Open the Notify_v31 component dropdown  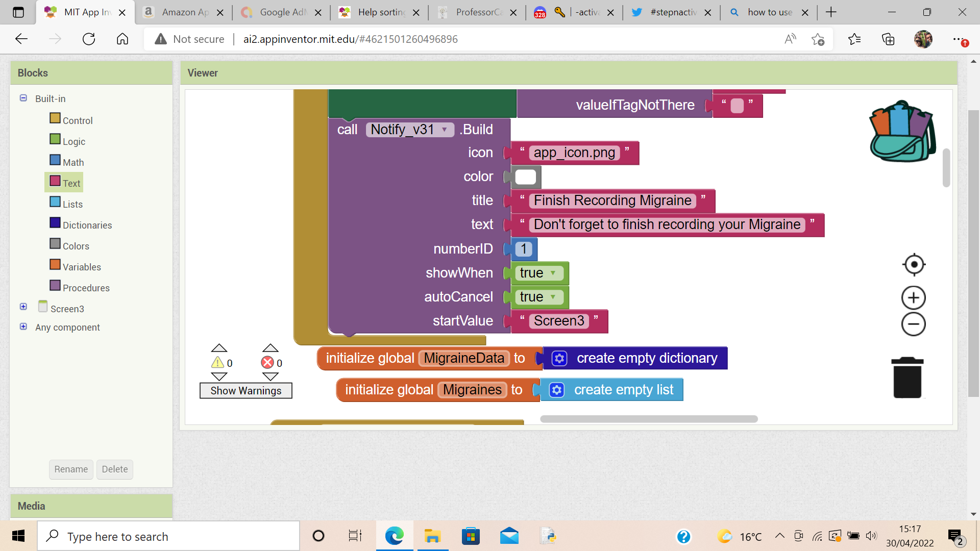[x=445, y=130]
